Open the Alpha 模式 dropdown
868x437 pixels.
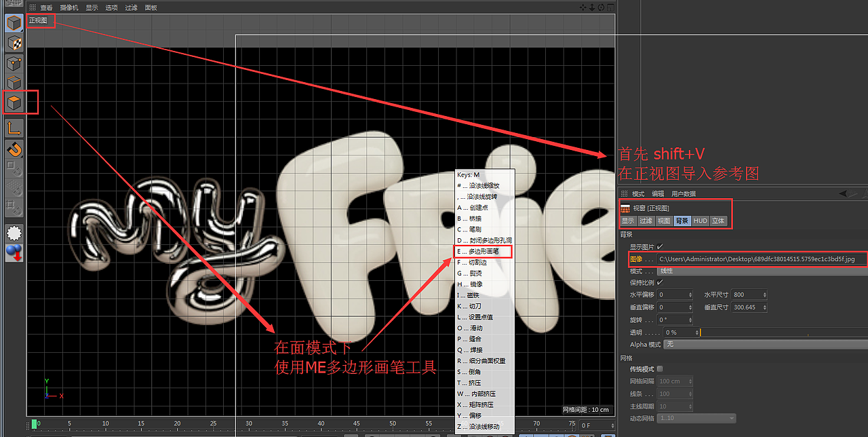click(x=766, y=345)
